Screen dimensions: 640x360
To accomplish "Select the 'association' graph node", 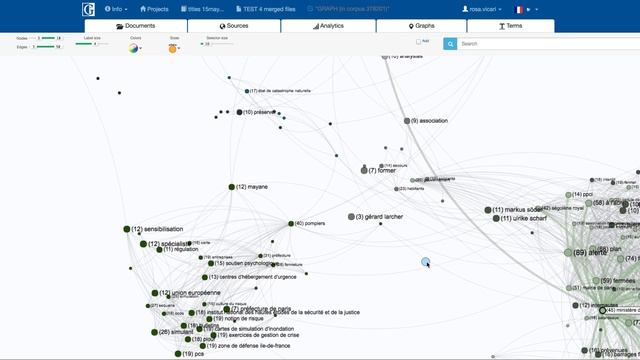I will click(x=407, y=121).
